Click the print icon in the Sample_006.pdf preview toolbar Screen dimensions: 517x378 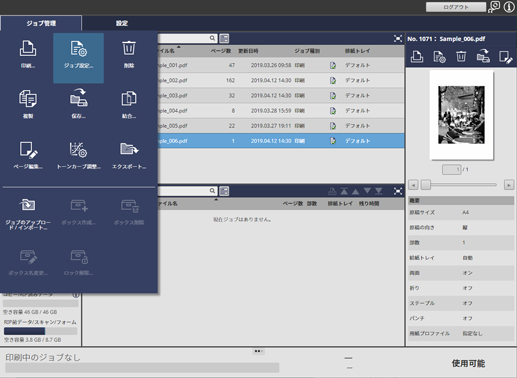[x=417, y=57]
